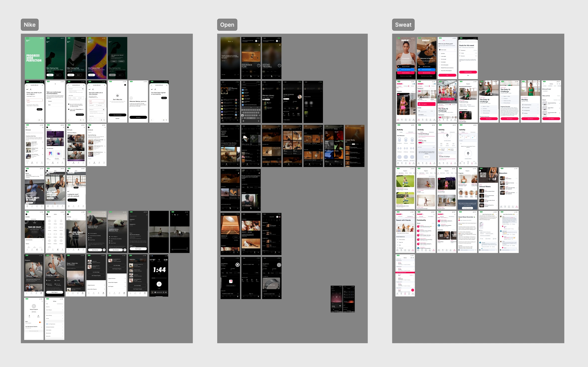Check 'Sign up for emails' Nike checkbox
Viewport: 588px width, 367px height.
pos(69,104)
